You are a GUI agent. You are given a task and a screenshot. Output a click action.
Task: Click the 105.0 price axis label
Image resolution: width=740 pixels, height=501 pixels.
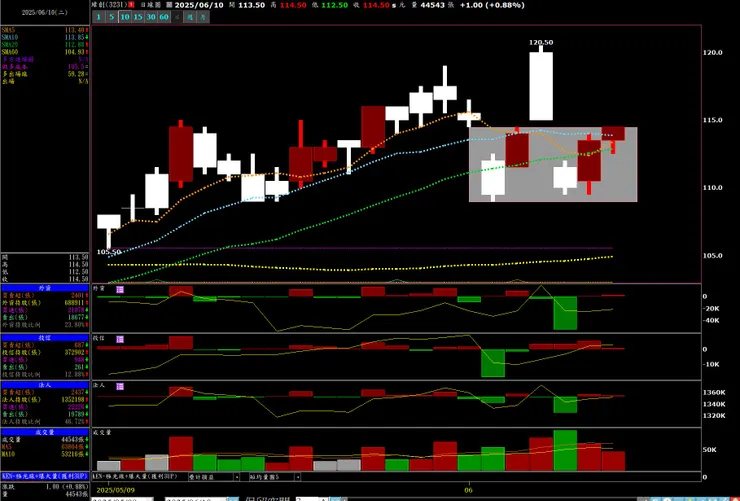pyautogui.click(x=713, y=256)
